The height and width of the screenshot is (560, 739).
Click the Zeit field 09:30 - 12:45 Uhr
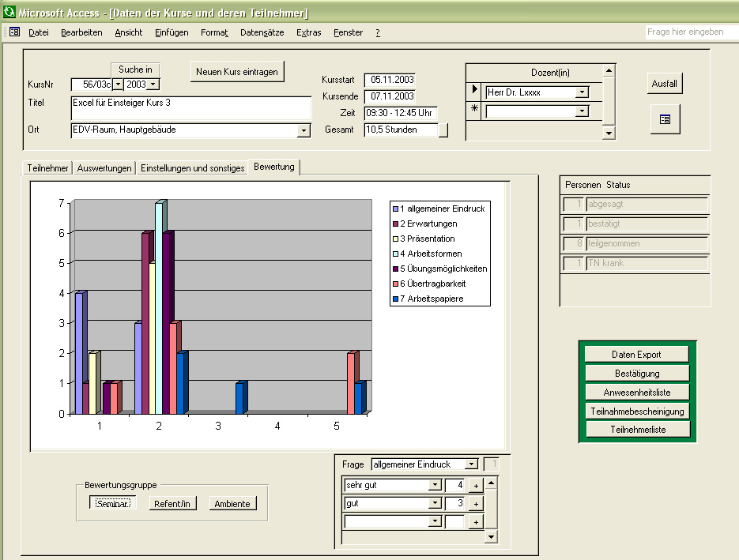click(401, 113)
